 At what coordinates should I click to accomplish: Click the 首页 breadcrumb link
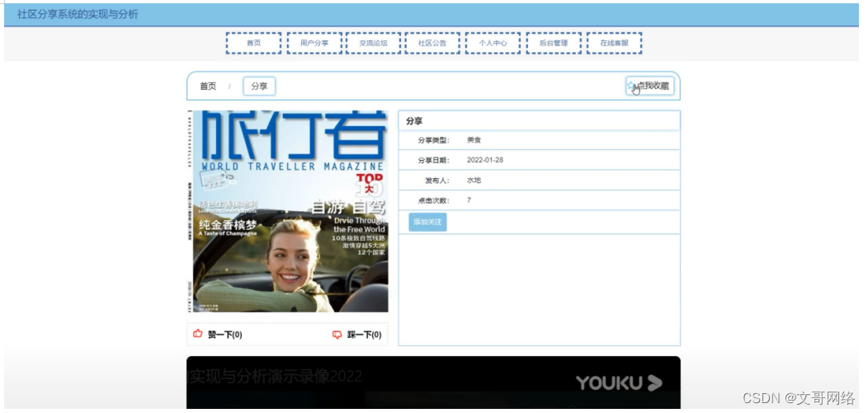click(208, 87)
